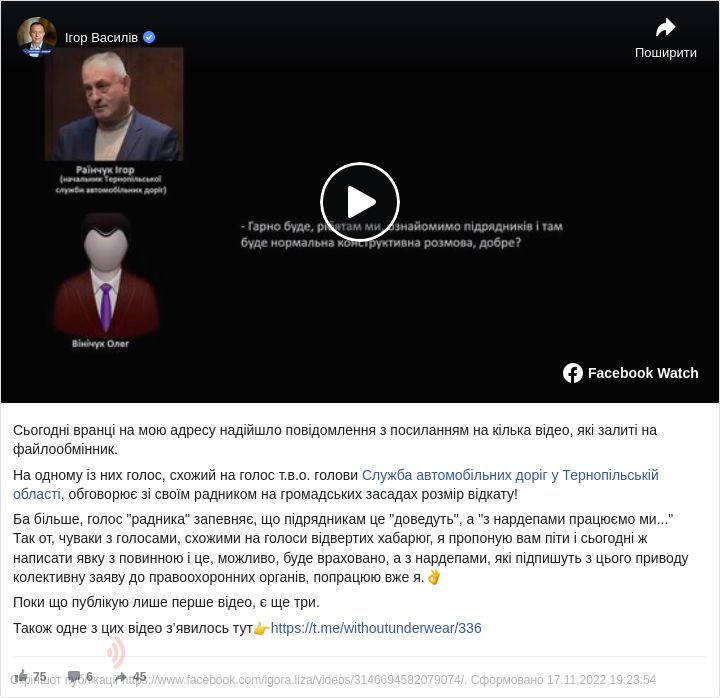This screenshot has height=698, width=720.
Task: Open the Служба автомобільних доріг page link
Action: (336, 484)
